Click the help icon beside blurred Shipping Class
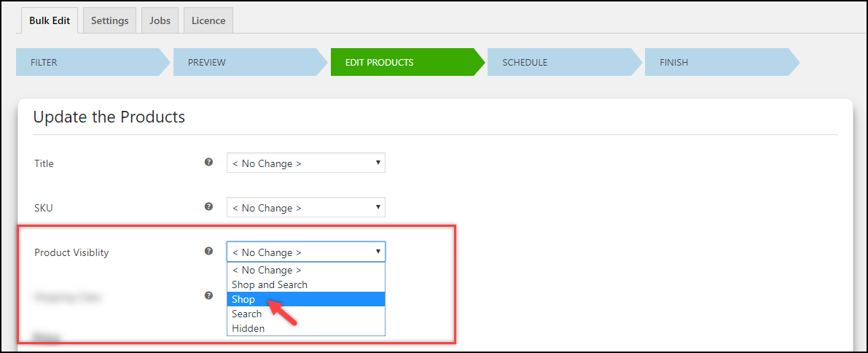The image size is (868, 353). (x=208, y=296)
